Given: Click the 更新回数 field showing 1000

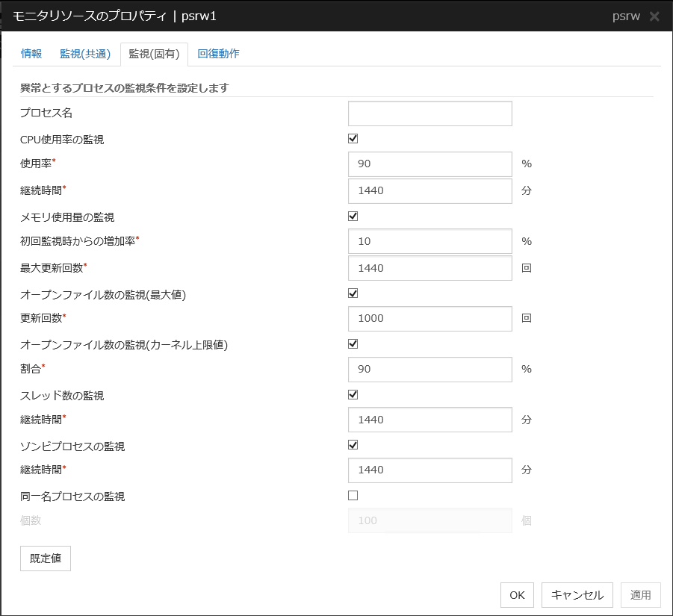Looking at the screenshot, I should coord(429,318).
